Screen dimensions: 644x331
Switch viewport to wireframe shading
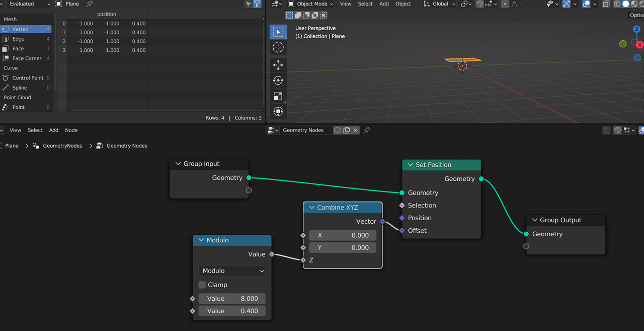coord(617,4)
